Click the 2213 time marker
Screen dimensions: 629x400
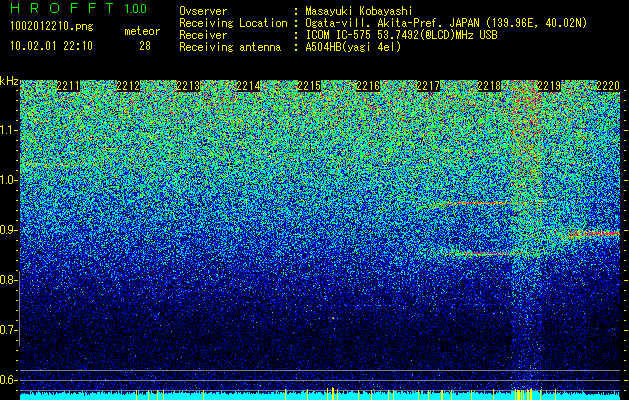(x=189, y=86)
